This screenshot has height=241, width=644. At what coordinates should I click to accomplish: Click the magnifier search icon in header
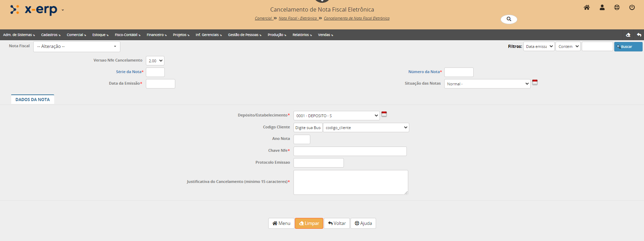(509, 19)
